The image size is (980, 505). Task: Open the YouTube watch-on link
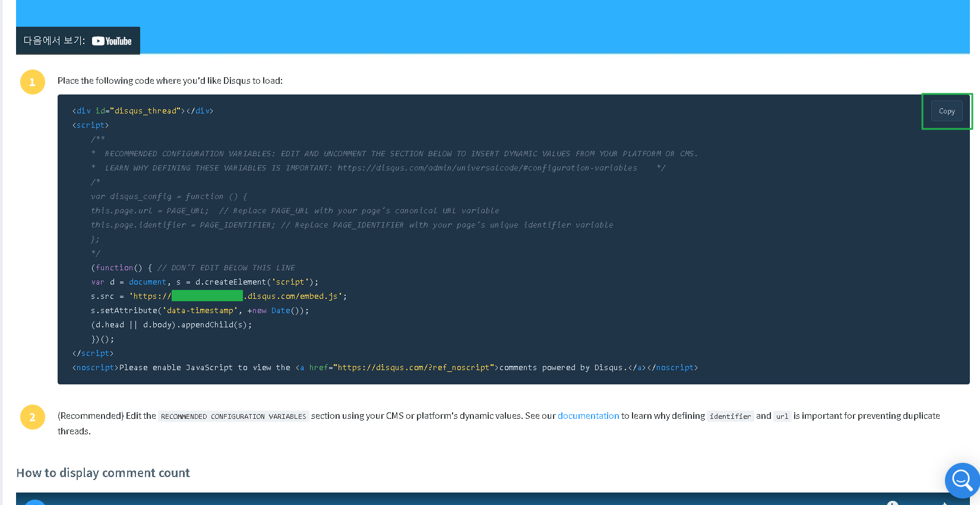tap(78, 41)
